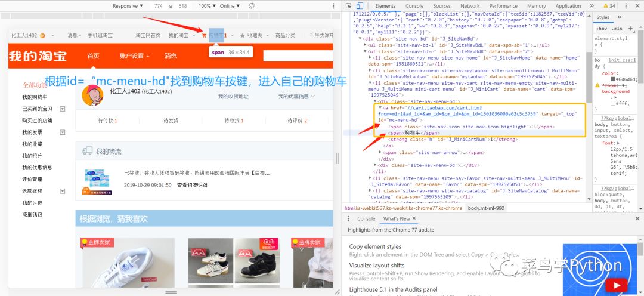Open the Application panel tab
Image resolution: width=644 pixels, height=296 pixels.
[x=568, y=6]
